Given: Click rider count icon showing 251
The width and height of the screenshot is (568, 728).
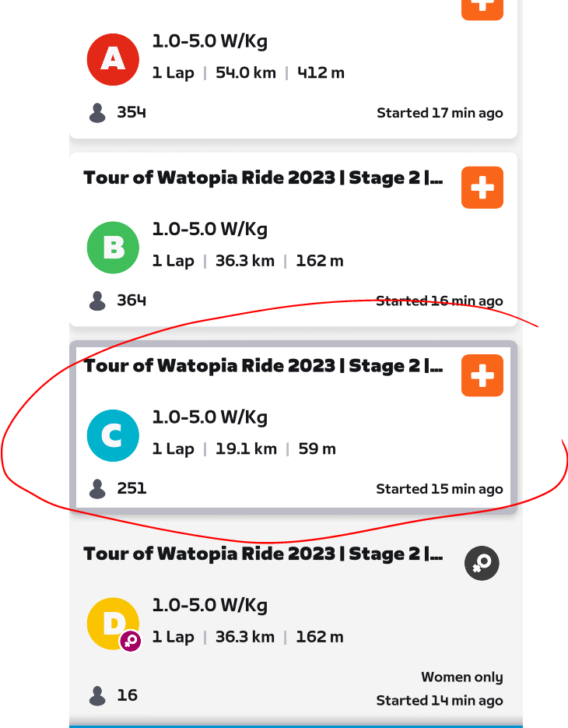Looking at the screenshot, I should pos(97,489).
